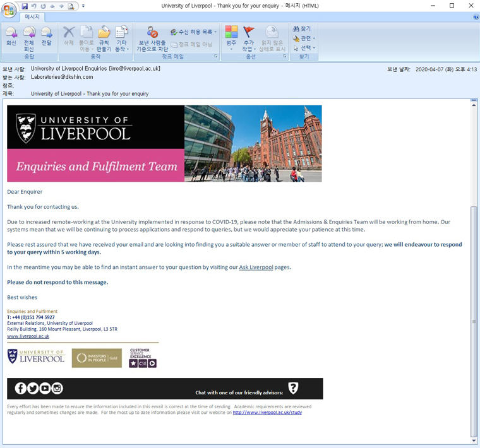Open the 범주 color categories menu

(231, 38)
